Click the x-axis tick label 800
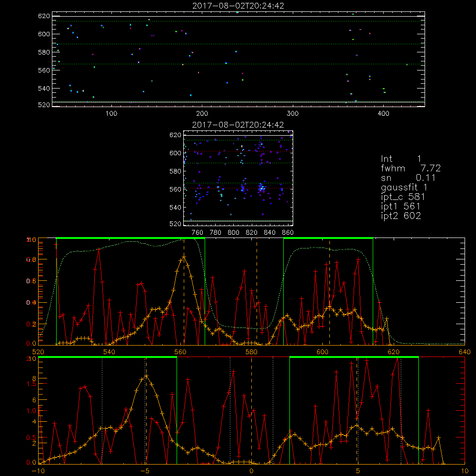 click(x=233, y=233)
